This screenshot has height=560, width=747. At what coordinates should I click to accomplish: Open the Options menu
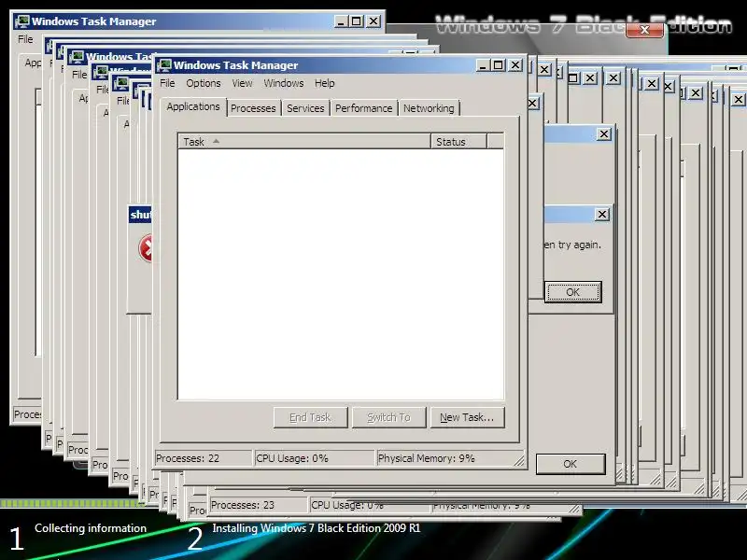(x=204, y=83)
